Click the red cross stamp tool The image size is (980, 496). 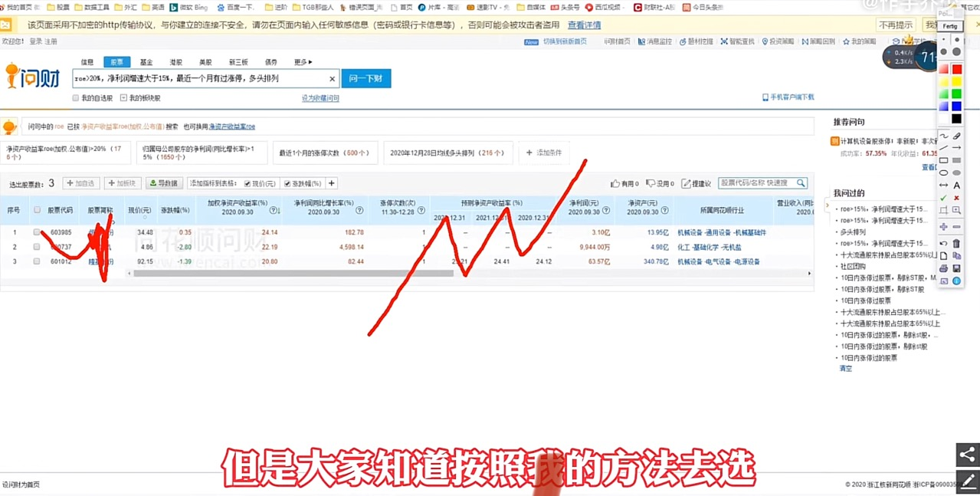956,198
